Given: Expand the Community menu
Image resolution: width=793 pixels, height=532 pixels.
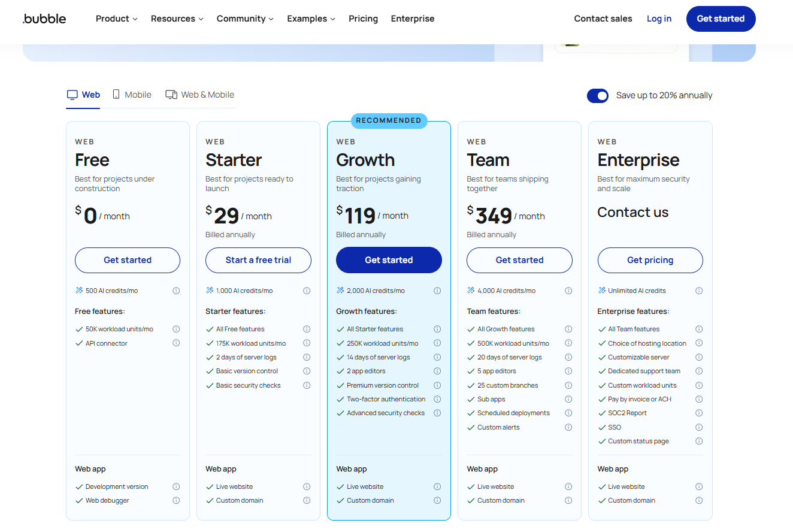Looking at the screenshot, I should [x=246, y=19].
